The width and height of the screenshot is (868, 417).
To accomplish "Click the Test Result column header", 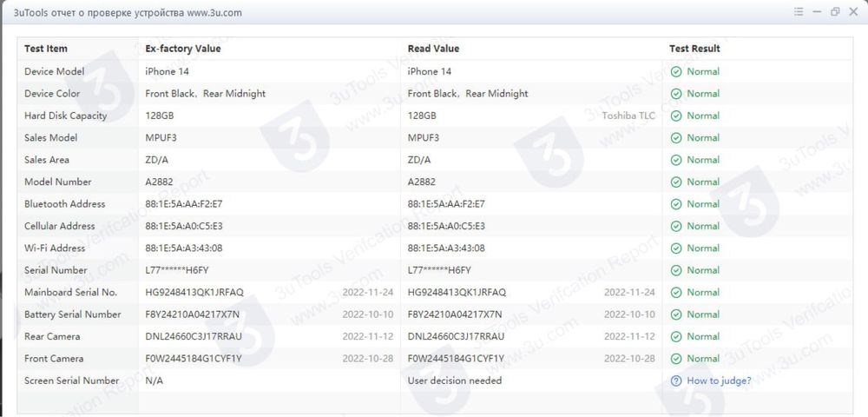I will click(694, 49).
